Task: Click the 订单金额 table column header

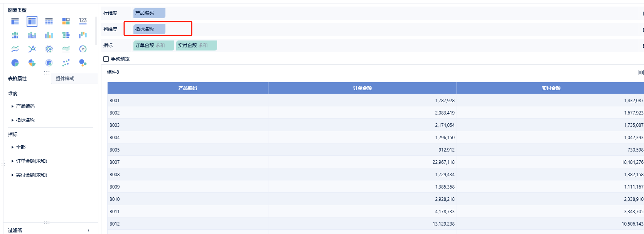Action: [362, 88]
